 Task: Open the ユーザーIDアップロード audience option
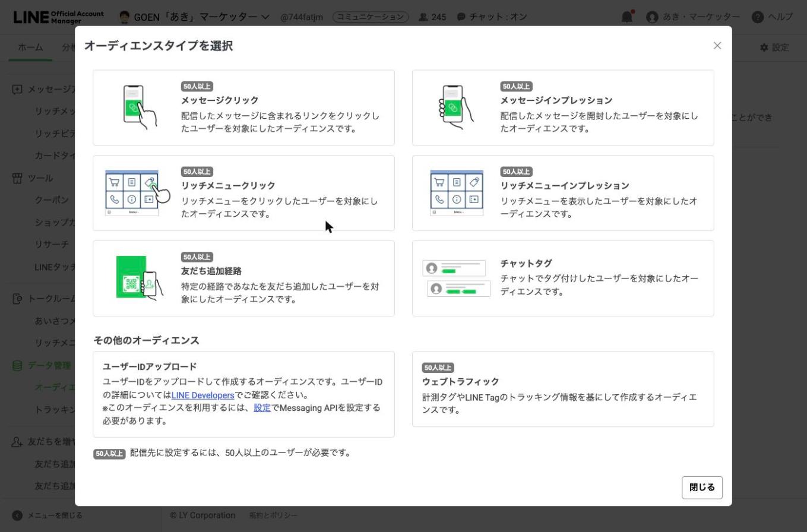[x=243, y=394]
